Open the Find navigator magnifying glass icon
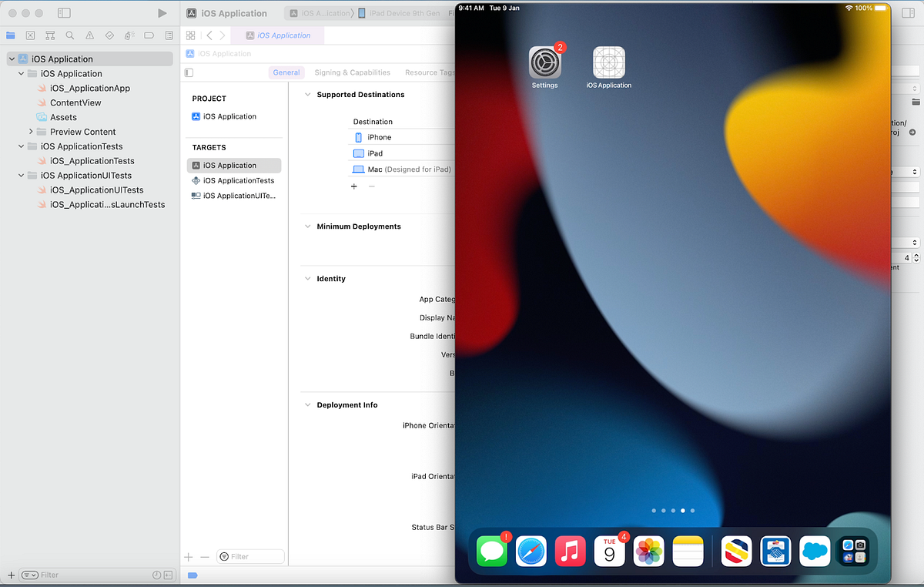Viewport: 924px width, 587px height. pos(69,35)
